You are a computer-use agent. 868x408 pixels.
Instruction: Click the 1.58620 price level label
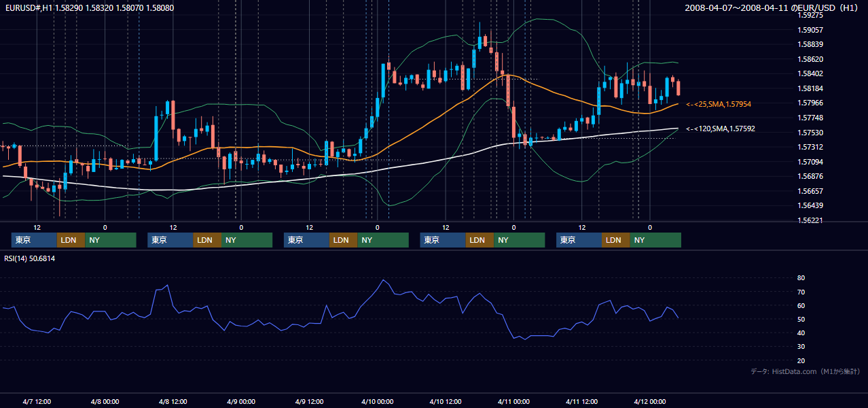pyautogui.click(x=811, y=59)
